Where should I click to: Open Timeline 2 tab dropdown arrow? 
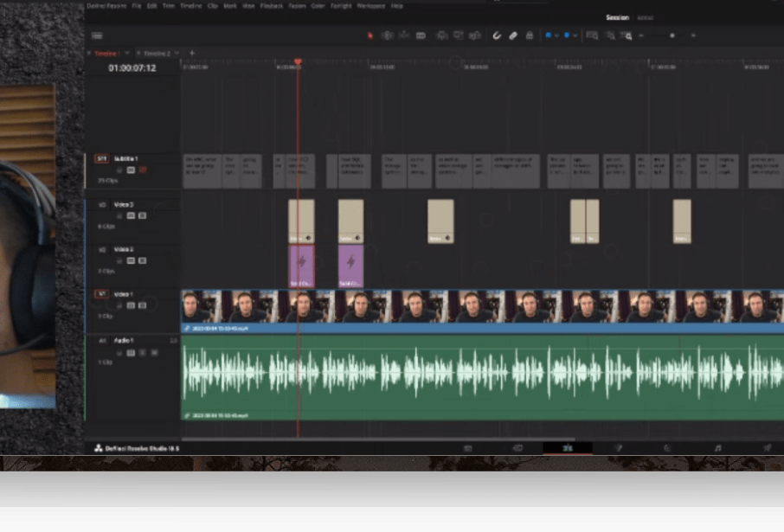pyautogui.click(x=177, y=53)
